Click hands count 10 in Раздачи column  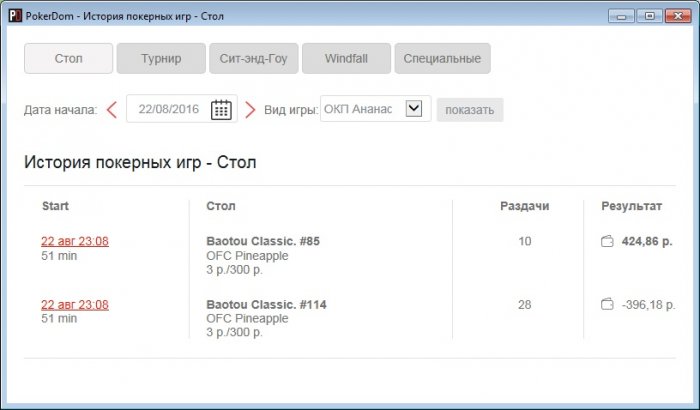point(525,241)
